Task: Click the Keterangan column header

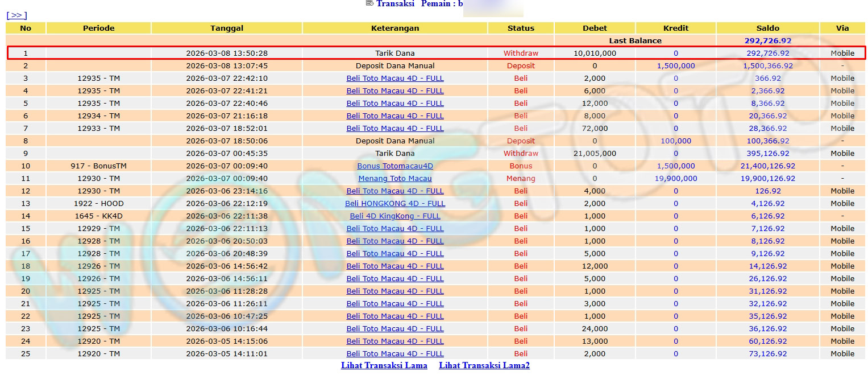Action: pos(394,28)
